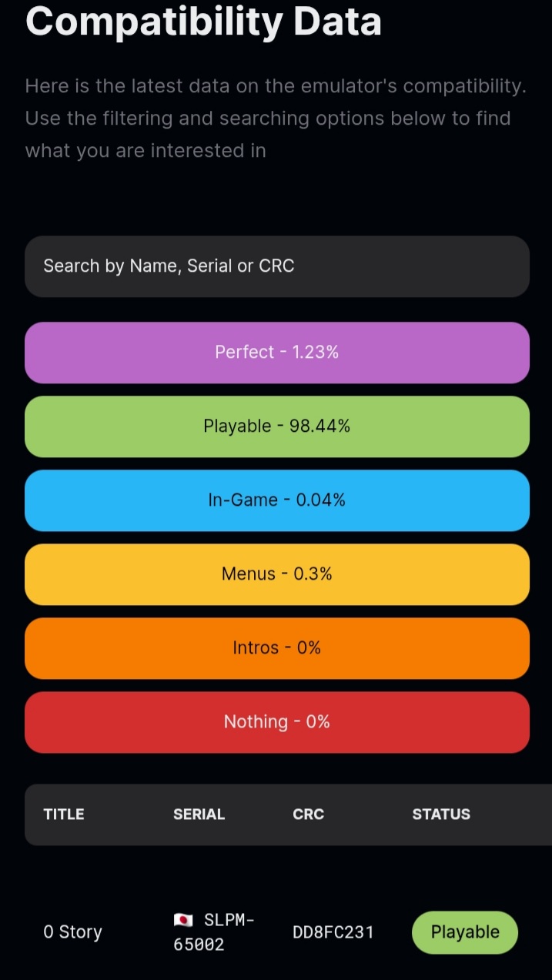Click the emulator compatibility description paragraph
Viewport: 552px width, 980px height.
click(276, 119)
